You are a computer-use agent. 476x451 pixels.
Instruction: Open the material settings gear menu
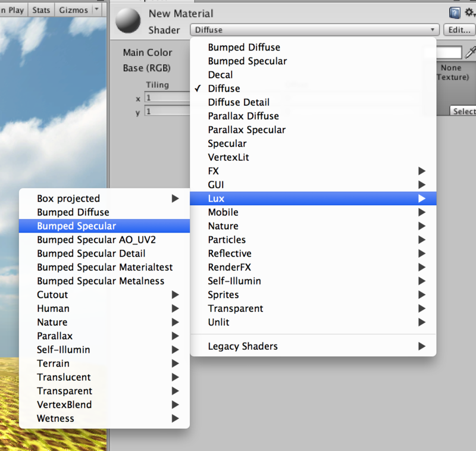pos(469,12)
